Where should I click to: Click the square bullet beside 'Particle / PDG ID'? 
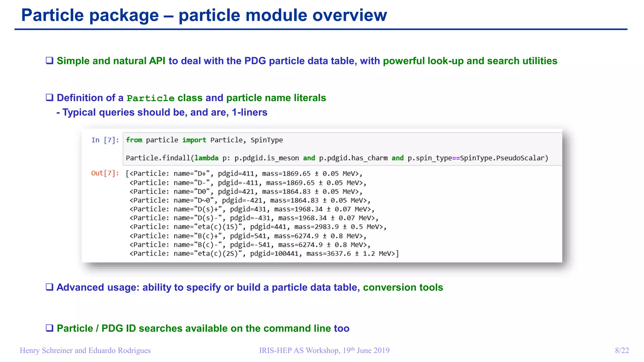click(49, 328)
